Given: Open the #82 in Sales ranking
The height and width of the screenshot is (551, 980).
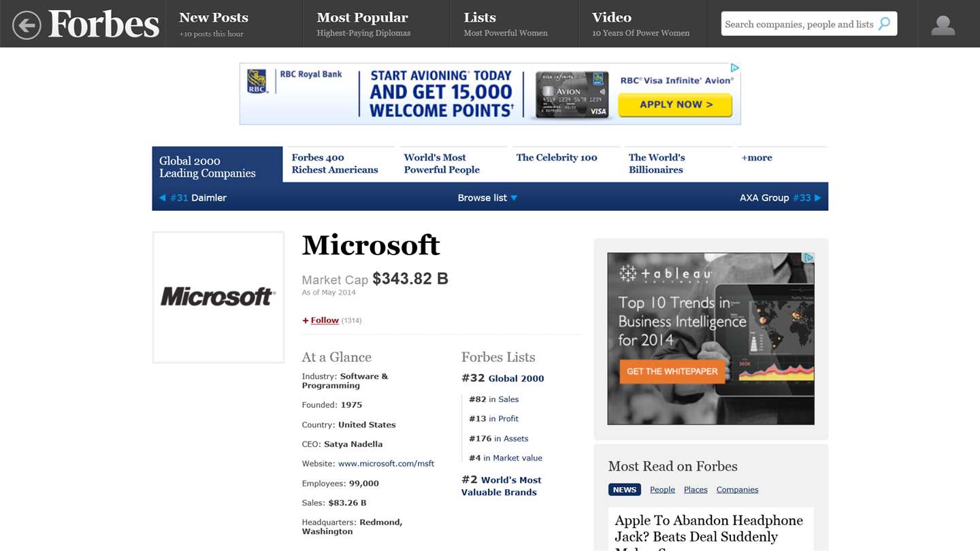Looking at the screenshot, I should pos(493,399).
